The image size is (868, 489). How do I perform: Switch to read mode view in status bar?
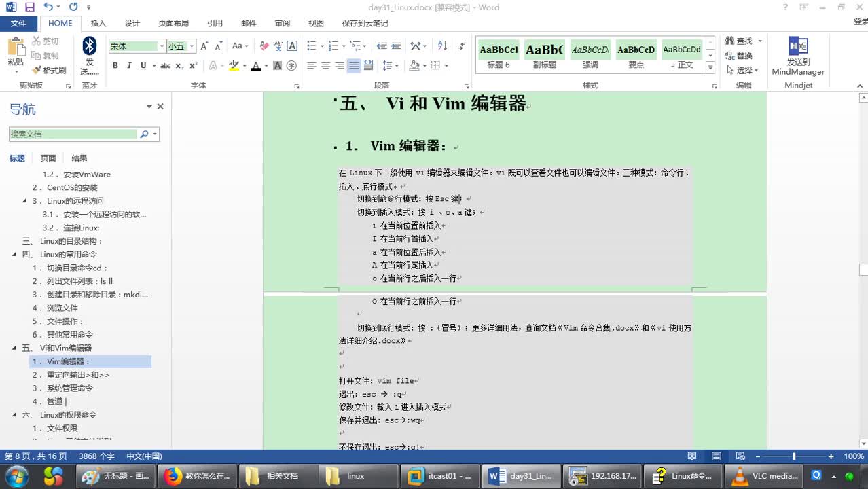coord(692,456)
